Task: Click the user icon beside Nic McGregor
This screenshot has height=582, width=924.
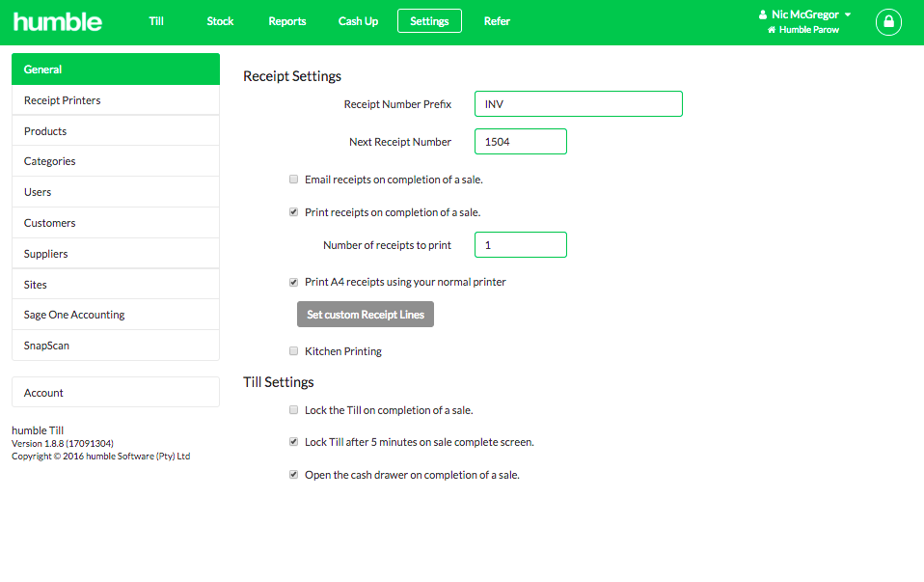Action: [x=763, y=14]
